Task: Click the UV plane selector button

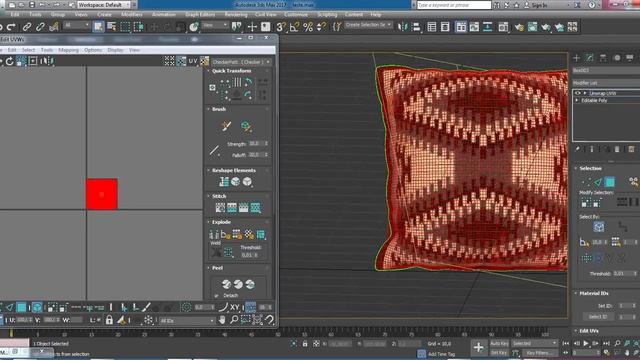Action: pyautogui.click(x=193, y=61)
